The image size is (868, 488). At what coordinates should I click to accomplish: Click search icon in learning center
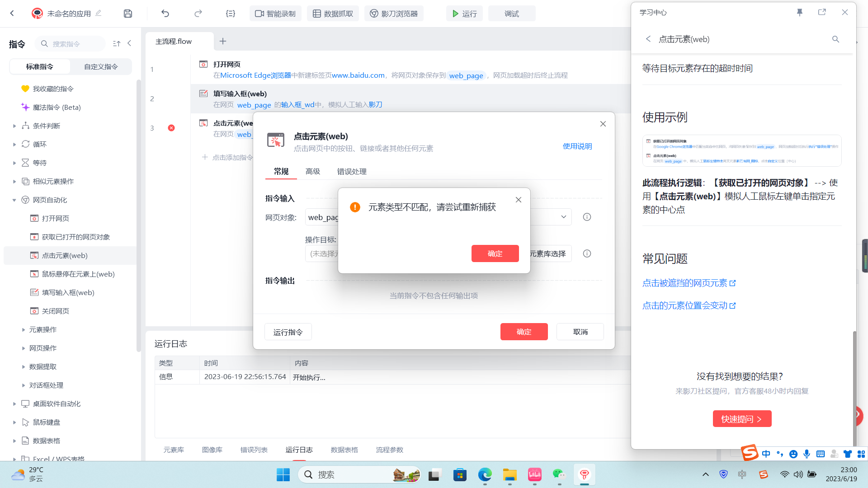(835, 39)
